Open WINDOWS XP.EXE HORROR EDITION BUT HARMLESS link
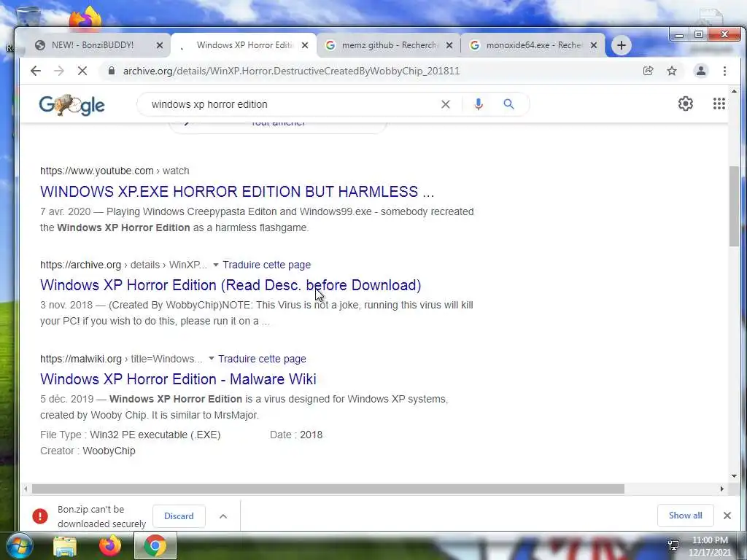This screenshot has width=747, height=560. 237,192
